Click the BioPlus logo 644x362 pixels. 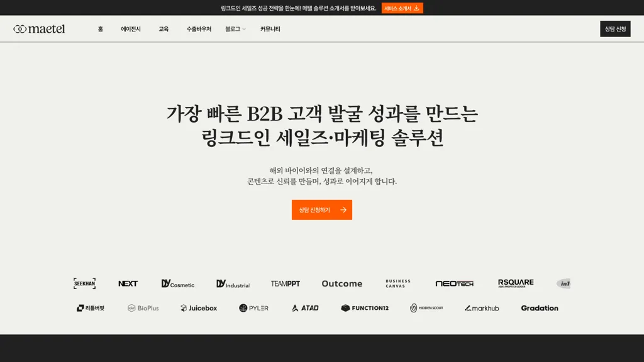[143, 308]
